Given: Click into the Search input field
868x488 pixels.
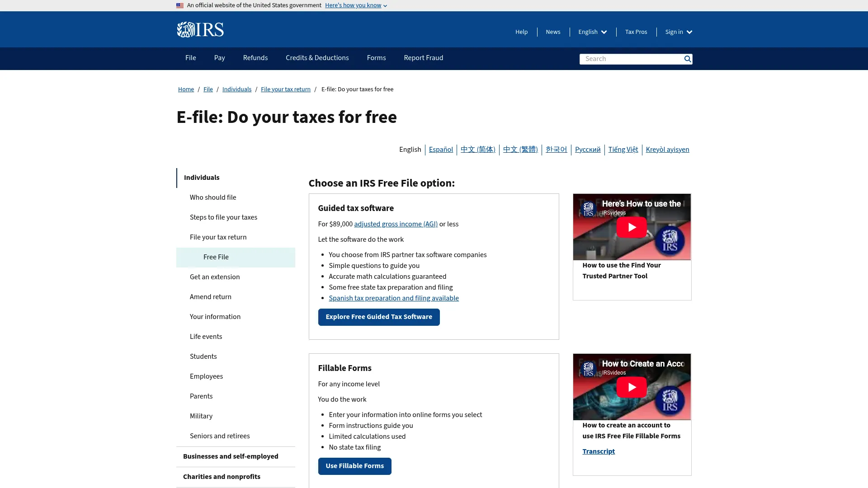Looking at the screenshot, I should [x=631, y=59].
